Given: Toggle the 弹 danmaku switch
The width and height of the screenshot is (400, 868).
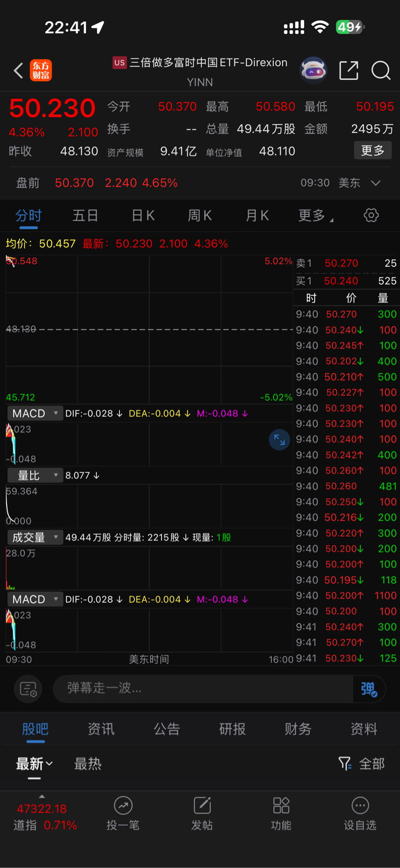Looking at the screenshot, I should [369, 689].
